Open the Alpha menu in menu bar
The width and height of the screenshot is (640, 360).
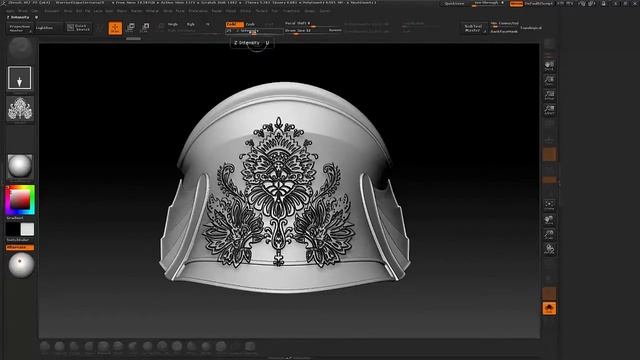[x=10, y=11]
